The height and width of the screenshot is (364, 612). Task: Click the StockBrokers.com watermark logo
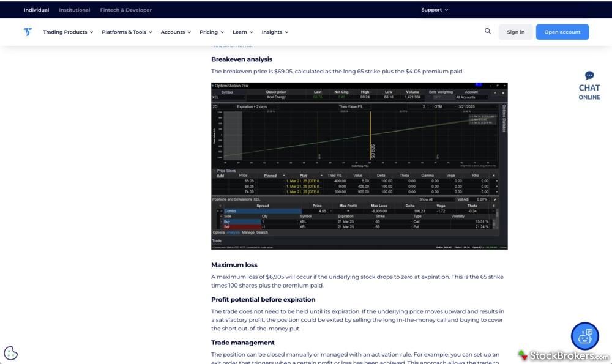click(x=564, y=355)
